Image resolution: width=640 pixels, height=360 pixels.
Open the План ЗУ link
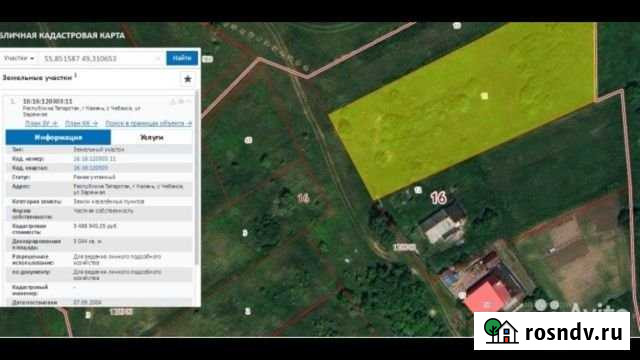tap(41, 123)
